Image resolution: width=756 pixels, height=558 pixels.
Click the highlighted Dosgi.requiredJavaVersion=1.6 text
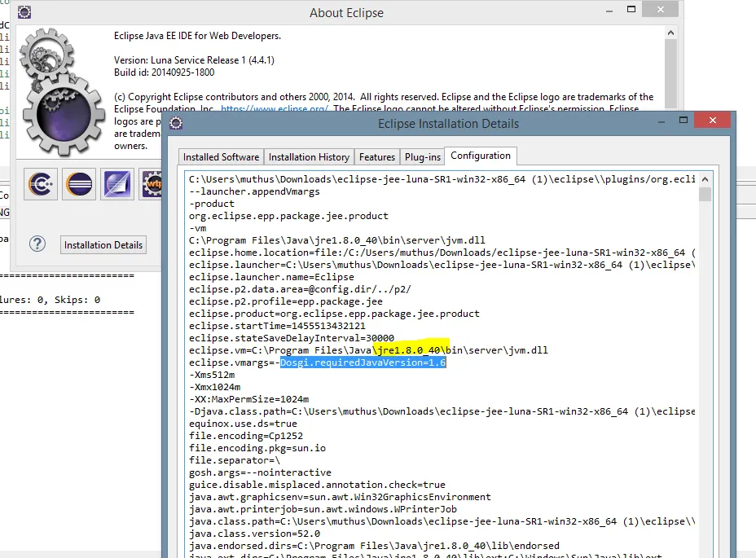(363, 362)
